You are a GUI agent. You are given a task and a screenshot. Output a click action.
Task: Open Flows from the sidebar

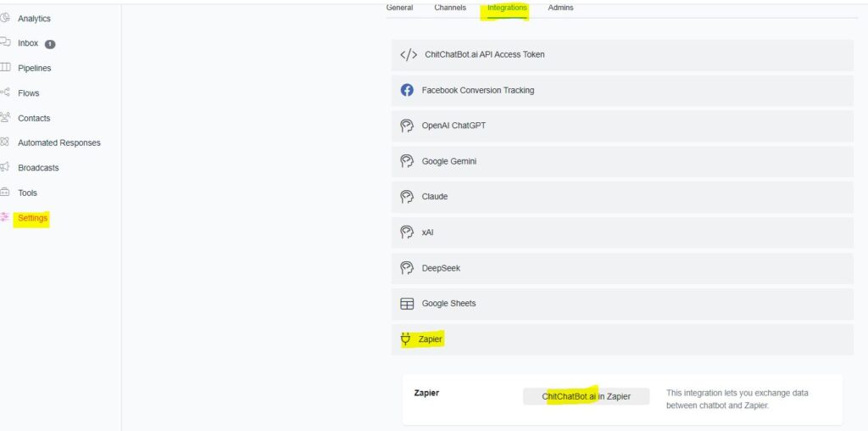[29, 93]
